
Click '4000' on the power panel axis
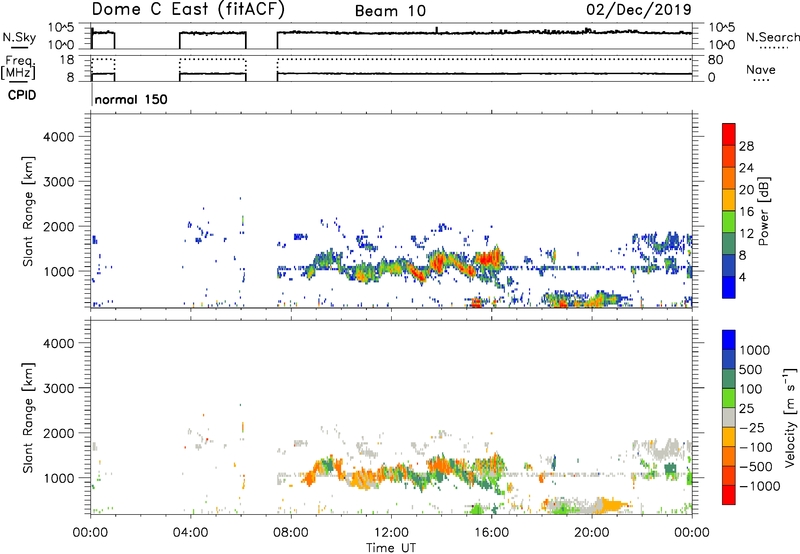pos(59,137)
